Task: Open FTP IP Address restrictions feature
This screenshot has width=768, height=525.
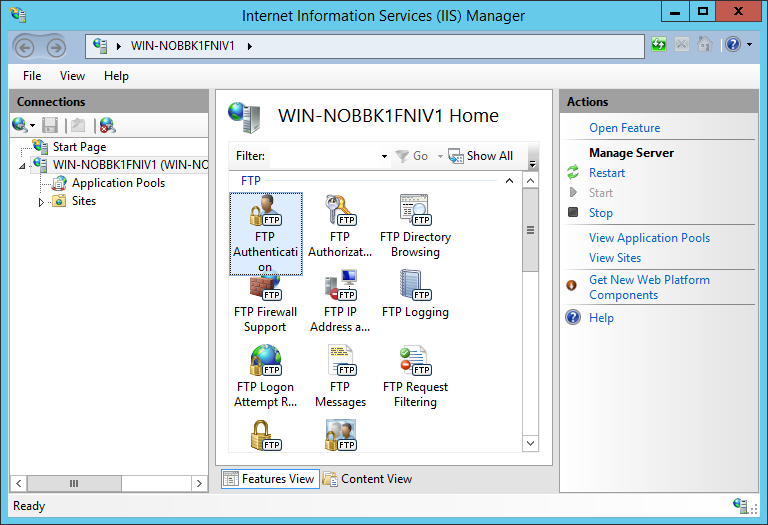Action: (x=340, y=301)
